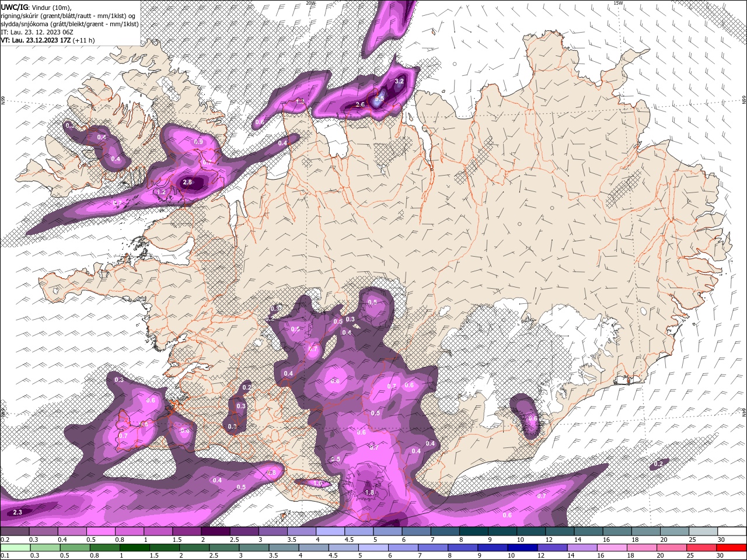
Task: Click the '1.8' precipitation value on the map
Action: click(x=369, y=492)
